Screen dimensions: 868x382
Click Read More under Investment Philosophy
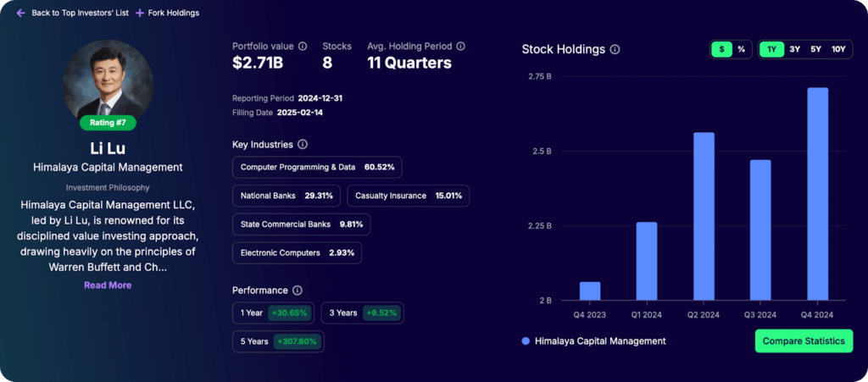click(108, 285)
